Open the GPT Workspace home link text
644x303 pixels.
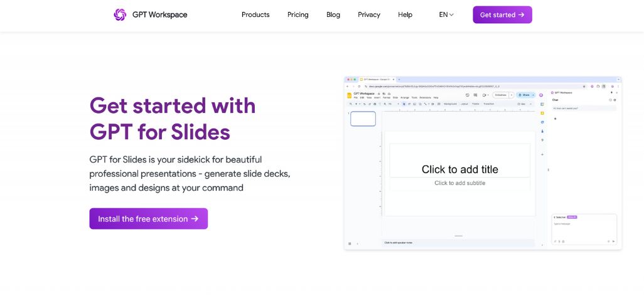[x=160, y=15]
